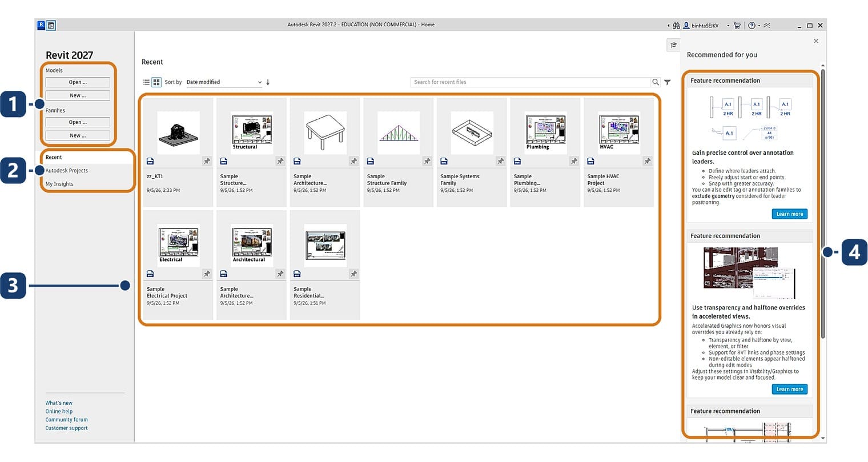Image resolution: width=868 pixels, height=462 pixels.
Task: Click Open under Models
Action: 78,82
